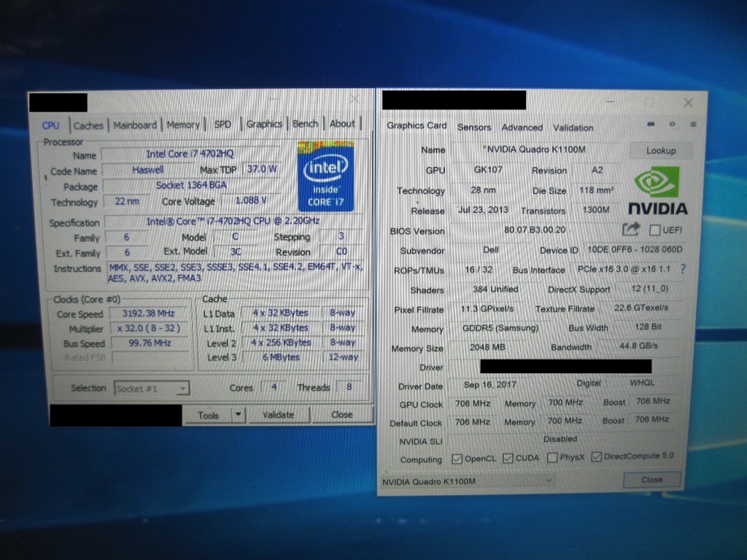Select the Graphics Card tab in GPU-Z
Image resolution: width=747 pixels, height=560 pixels.
click(417, 125)
